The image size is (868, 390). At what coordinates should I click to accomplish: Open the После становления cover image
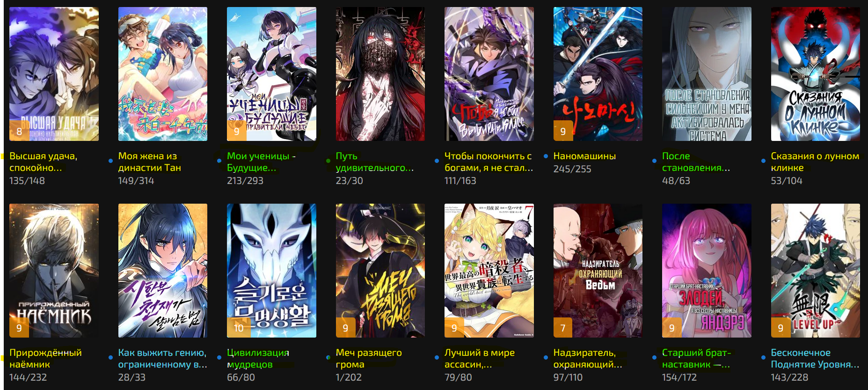tap(707, 74)
